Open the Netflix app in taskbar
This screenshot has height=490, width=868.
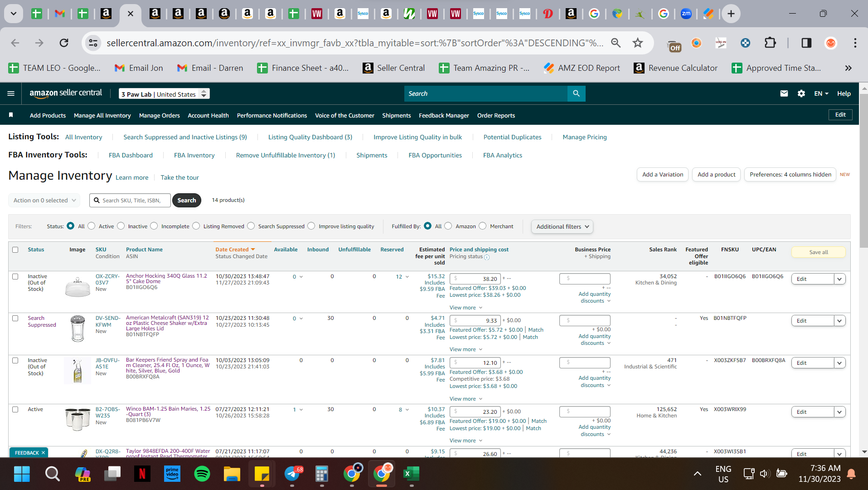(142, 474)
